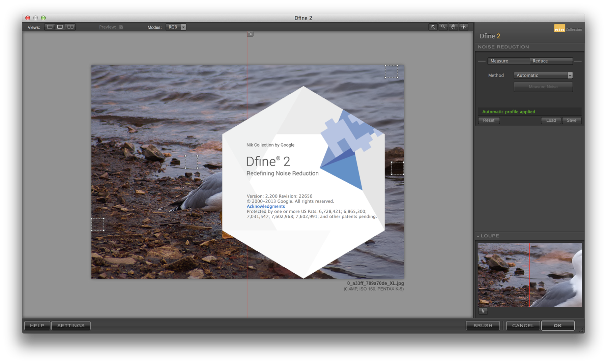Click the measurement rectangle on the pebbles
The height and width of the screenshot is (364, 607).
(x=98, y=224)
